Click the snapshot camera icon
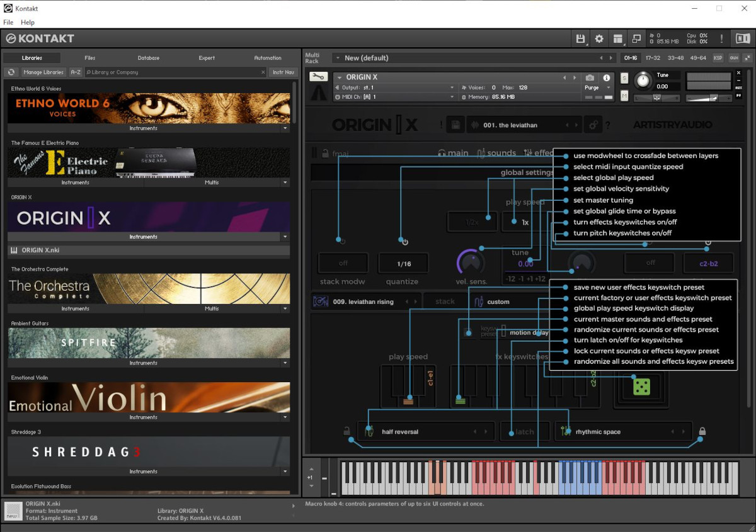Image resolution: width=756 pixels, height=532 pixels. pos(590,78)
